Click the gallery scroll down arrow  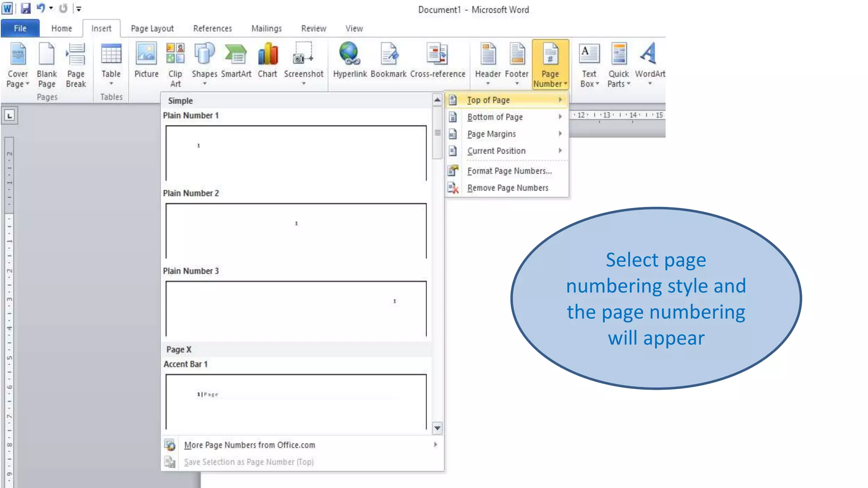(437, 428)
